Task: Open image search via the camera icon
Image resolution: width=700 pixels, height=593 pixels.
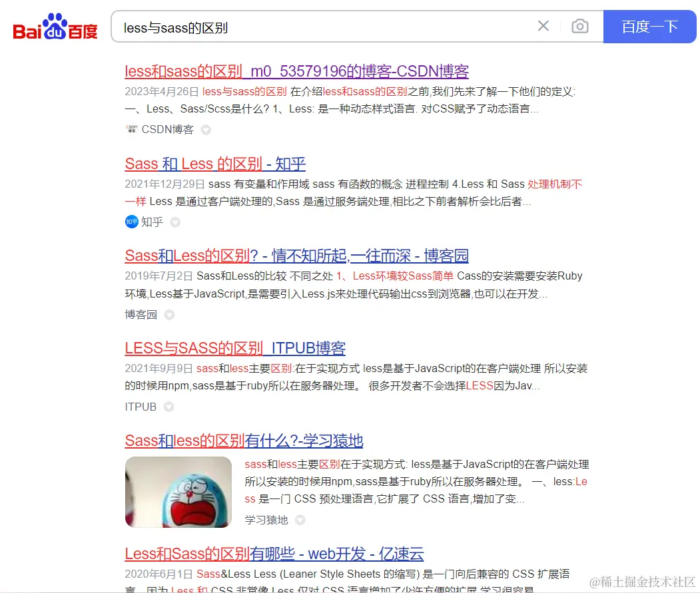Action: 580,26
